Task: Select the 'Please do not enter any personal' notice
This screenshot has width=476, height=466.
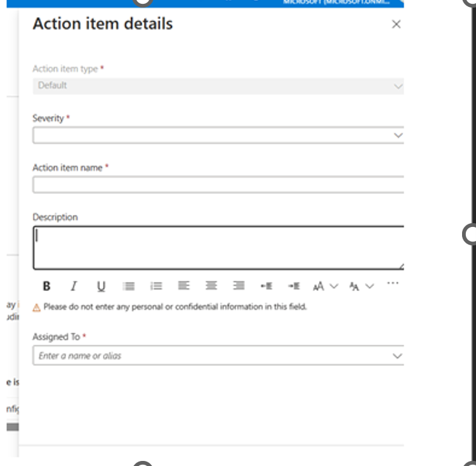Action: tap(175, 307)
